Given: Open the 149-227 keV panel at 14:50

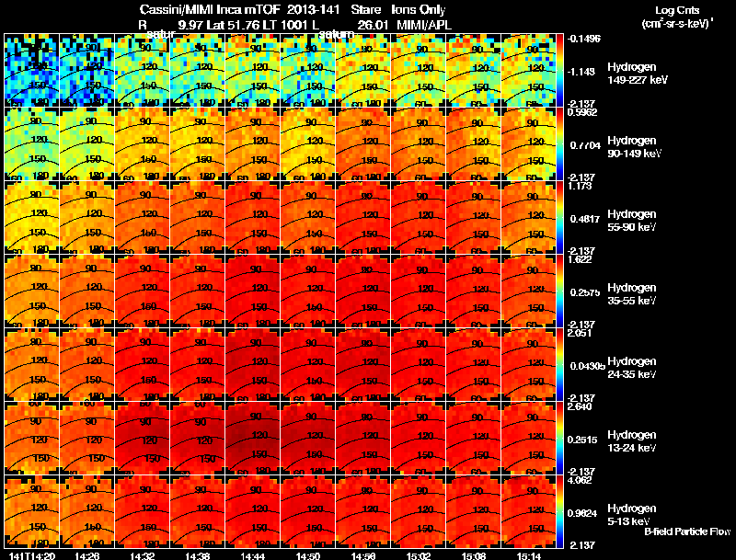Looking at the screenshot, I should 308,71.
